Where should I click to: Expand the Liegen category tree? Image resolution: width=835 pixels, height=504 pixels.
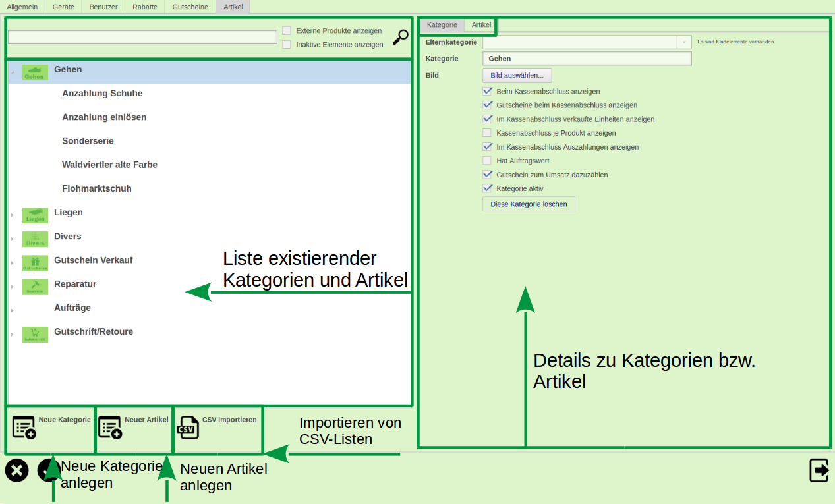tap(13, 215)
